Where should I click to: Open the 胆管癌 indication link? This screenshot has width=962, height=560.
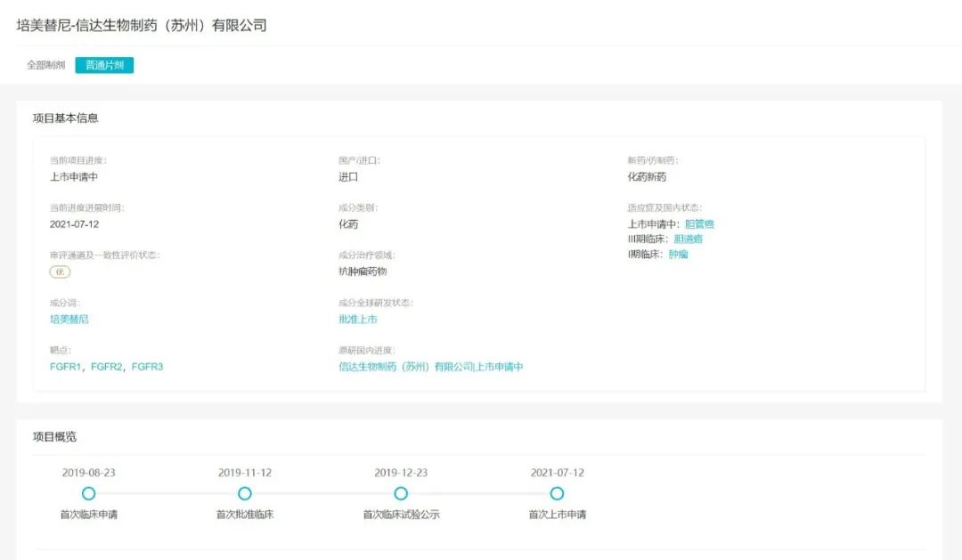click(699, 224)
